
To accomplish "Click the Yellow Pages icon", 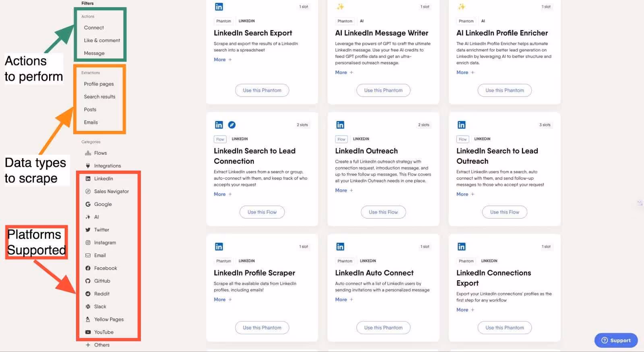I will (88, 319).
